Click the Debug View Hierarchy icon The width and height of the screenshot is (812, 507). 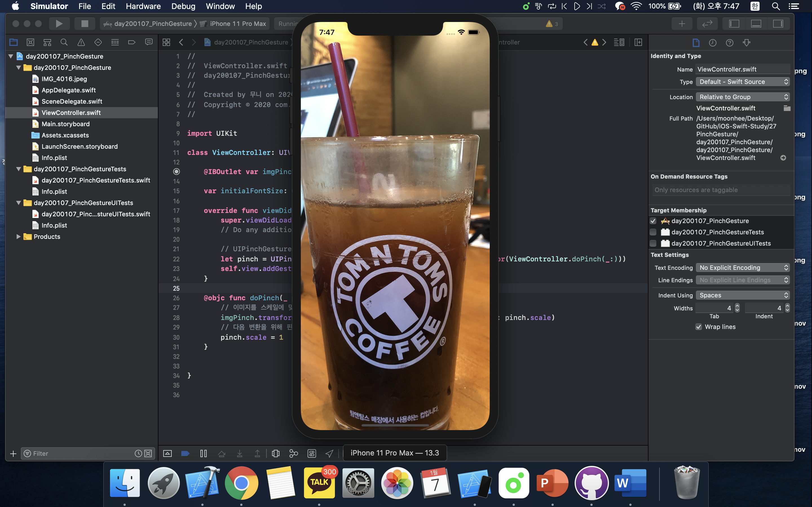(275, 453)
